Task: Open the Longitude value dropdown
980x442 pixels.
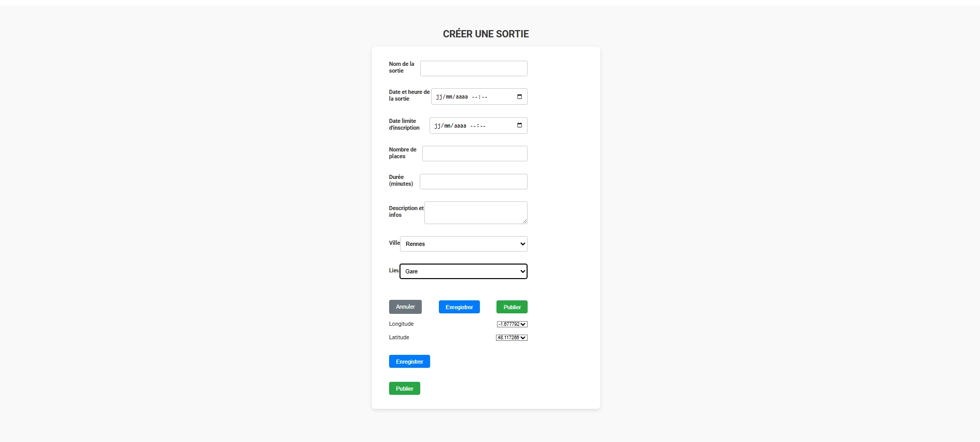Action: pos(512,324)
